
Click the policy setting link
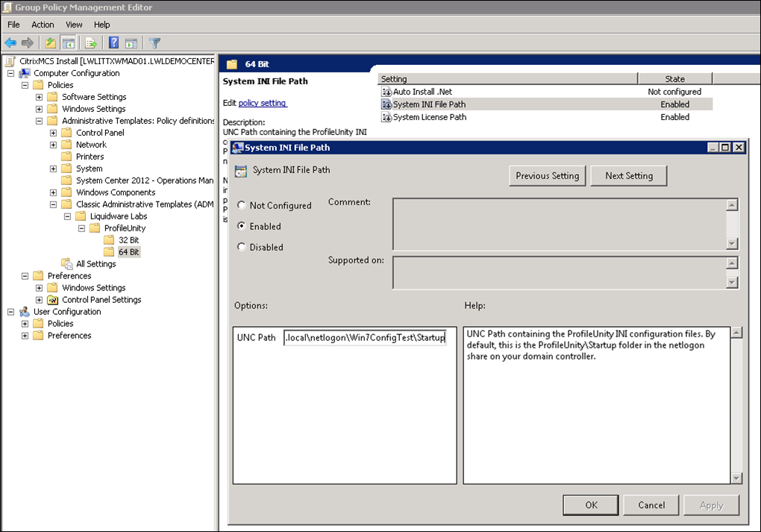pyautogui.click(x=262, y=103)
